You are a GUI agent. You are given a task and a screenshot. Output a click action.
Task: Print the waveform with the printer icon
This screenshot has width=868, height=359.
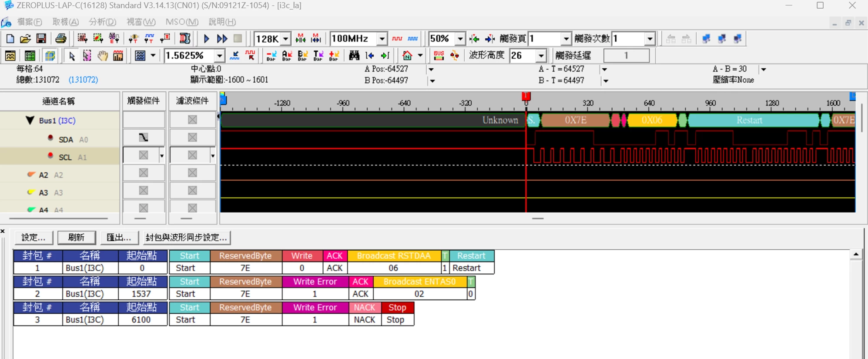[61, 39]
